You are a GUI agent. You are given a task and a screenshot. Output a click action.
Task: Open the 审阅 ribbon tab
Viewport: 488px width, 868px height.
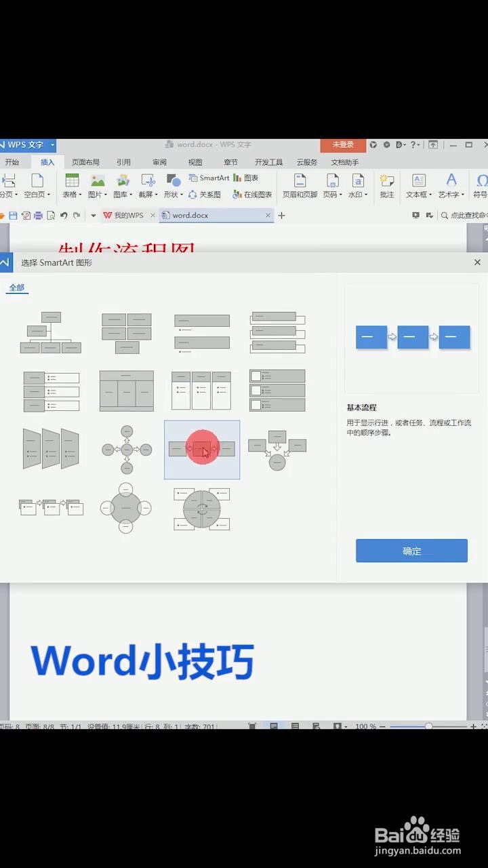click(x=159, y=162)
